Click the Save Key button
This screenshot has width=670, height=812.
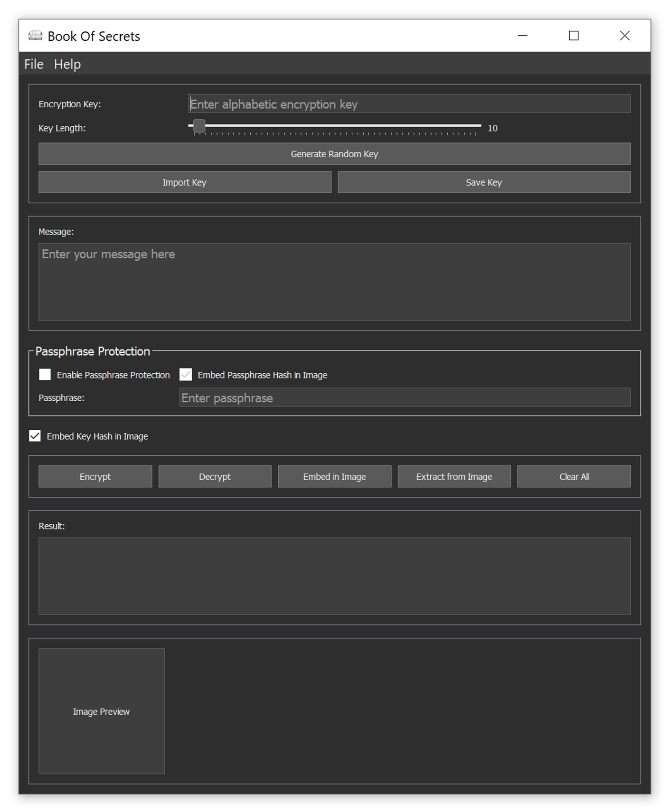(484, 182)
